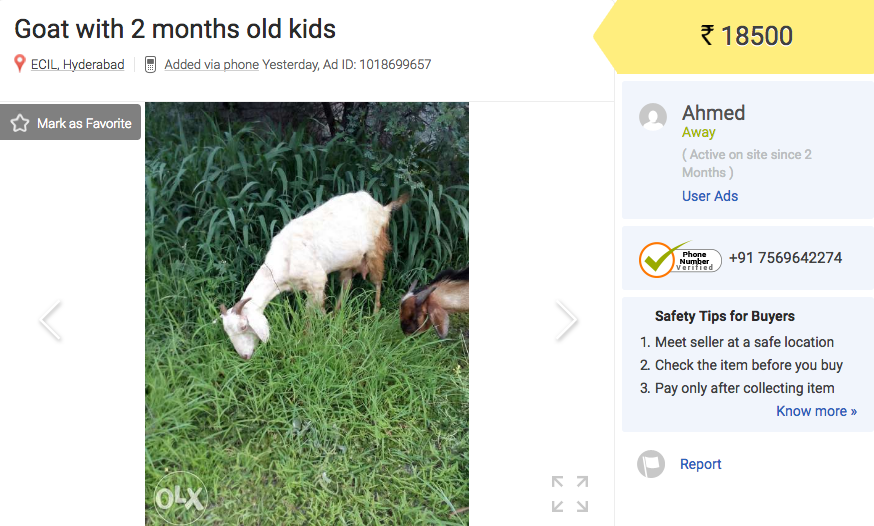Viewport: 874px width, 526px height.
Task: Click the star icon in Mark as Favorite
Action: (20, 123)
